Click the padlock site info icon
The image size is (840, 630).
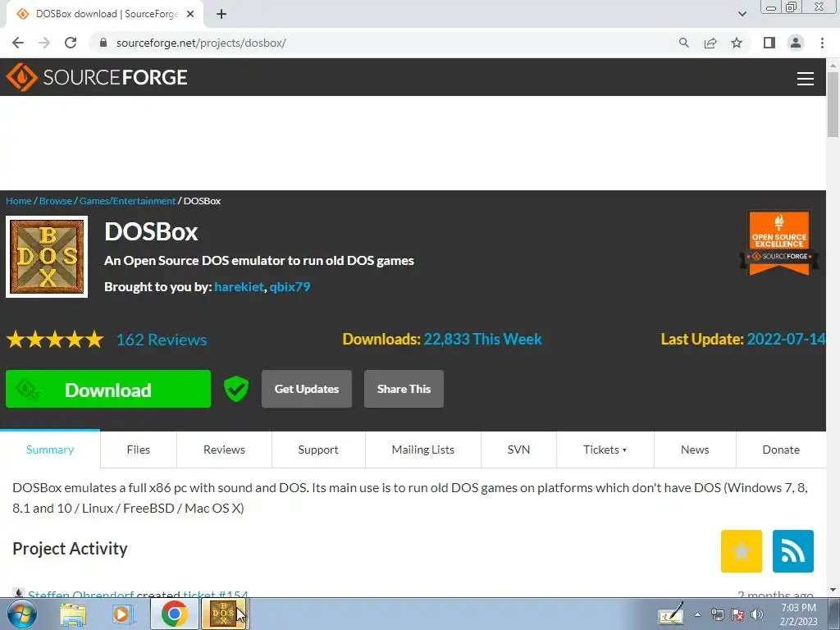(x=103, y=43)
